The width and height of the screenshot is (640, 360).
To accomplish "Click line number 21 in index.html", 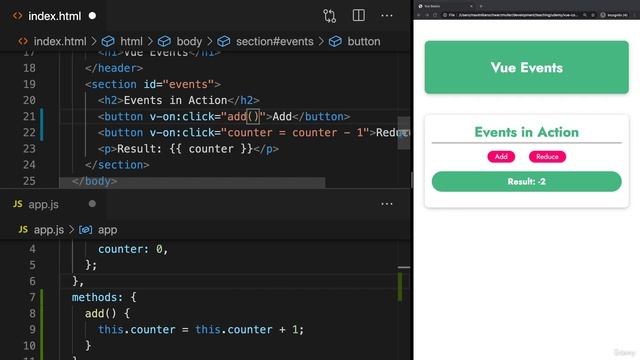I will pyautogui.click(x=29, y=116).
